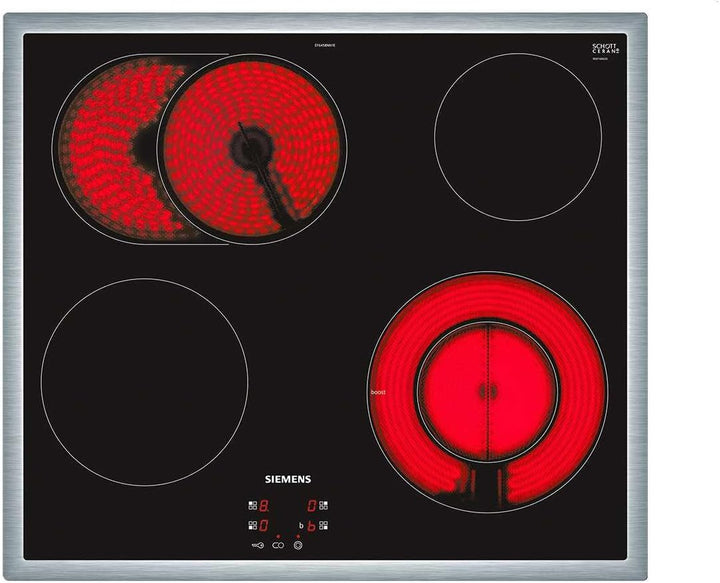The height and width of the screenshot is (583, 720).
Task: Click the SCHOTT CERAN logo
Action: pyautogui.click(x=606, y=50)
